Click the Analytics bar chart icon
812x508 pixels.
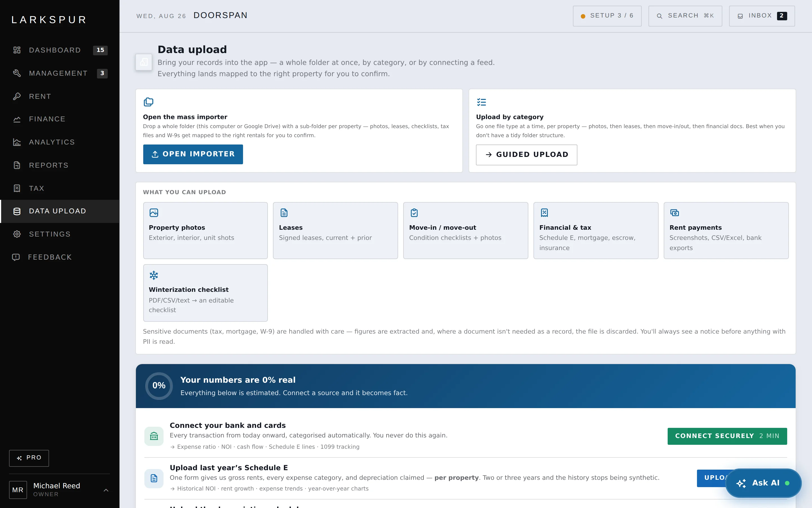tap(17, 142)
